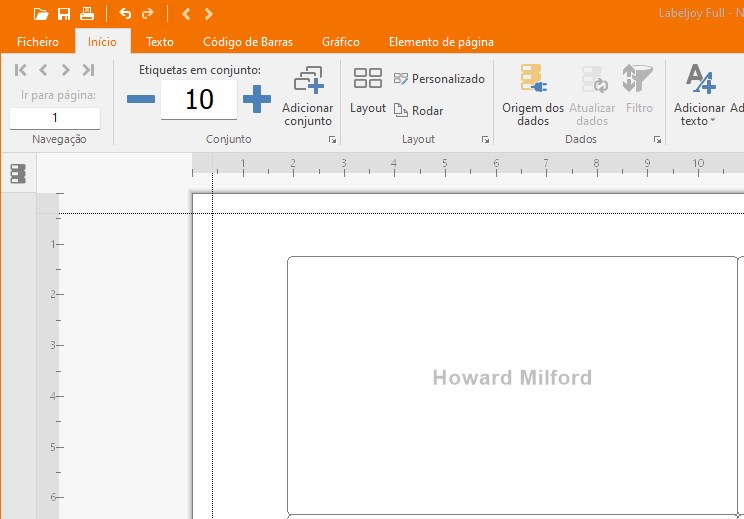Switch to the Gráfico tab
This screenshot has width=744, height=519.
(x=341, y=42)
